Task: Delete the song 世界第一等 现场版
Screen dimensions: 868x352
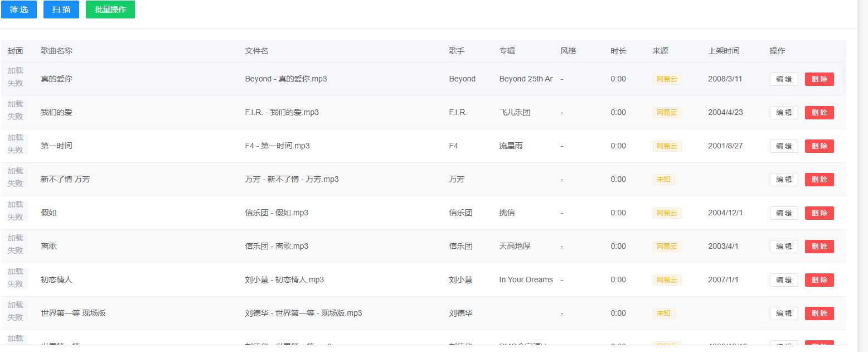Action: coord(819,314)
